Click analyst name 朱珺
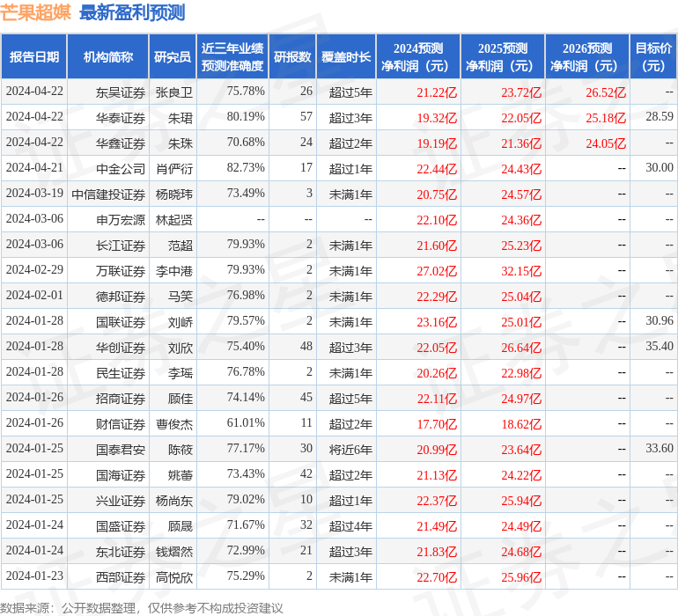 181,118
